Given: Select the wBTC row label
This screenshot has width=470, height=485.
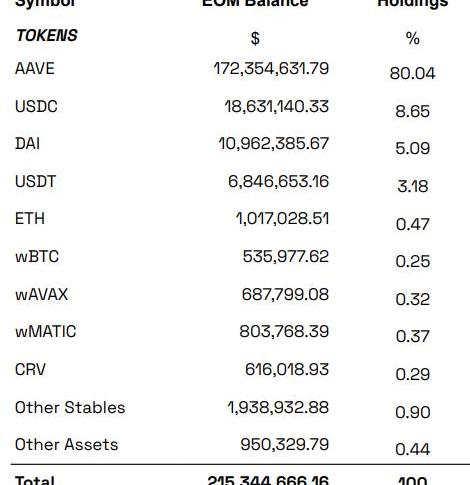Looking at the screenshot, I should 37,257.
